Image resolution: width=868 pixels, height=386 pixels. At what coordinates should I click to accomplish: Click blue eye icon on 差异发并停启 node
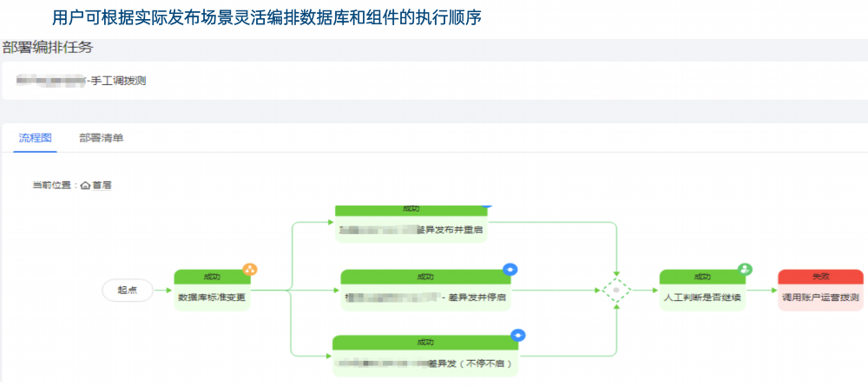[x=510, y=269]
